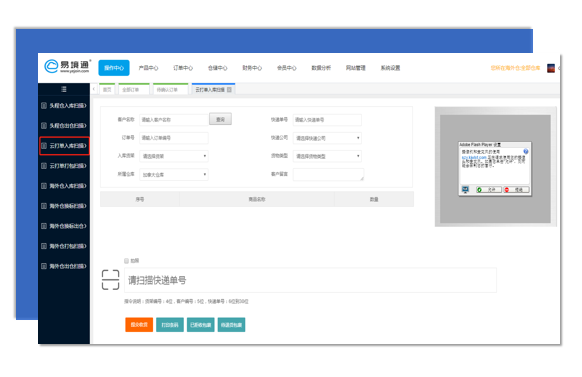
Task: Open 海外仓打包扫描 in the sidebar
Action: coord(64,246)
